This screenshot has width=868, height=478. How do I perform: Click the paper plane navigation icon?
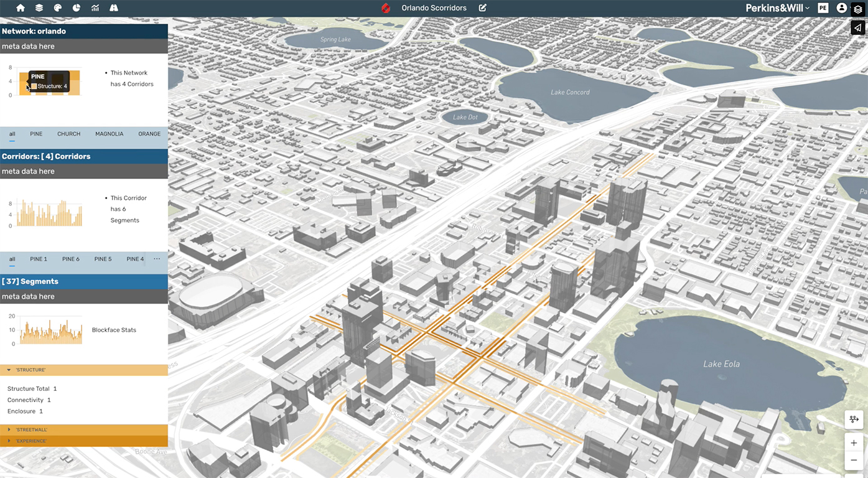858,27
